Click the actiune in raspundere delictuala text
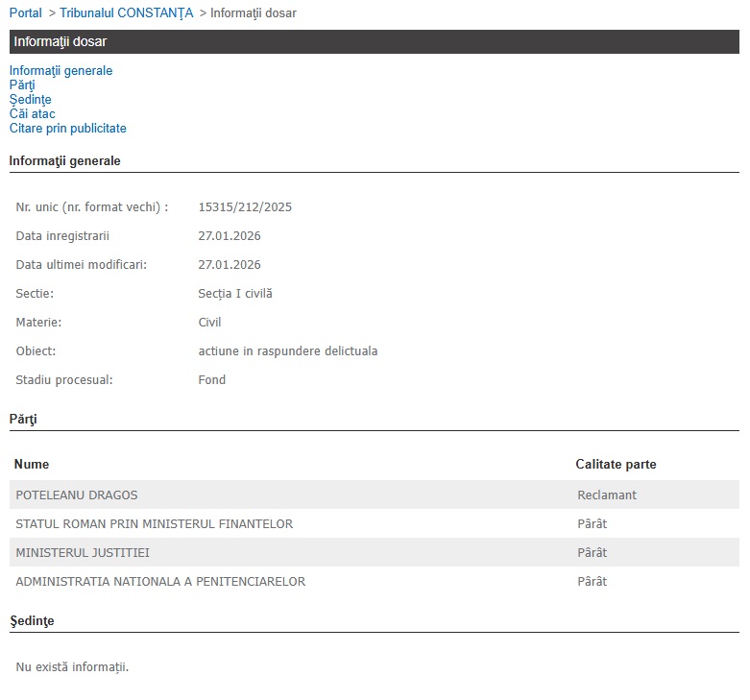Viewport: 750px width, 700px height. [x=287, y=351]
